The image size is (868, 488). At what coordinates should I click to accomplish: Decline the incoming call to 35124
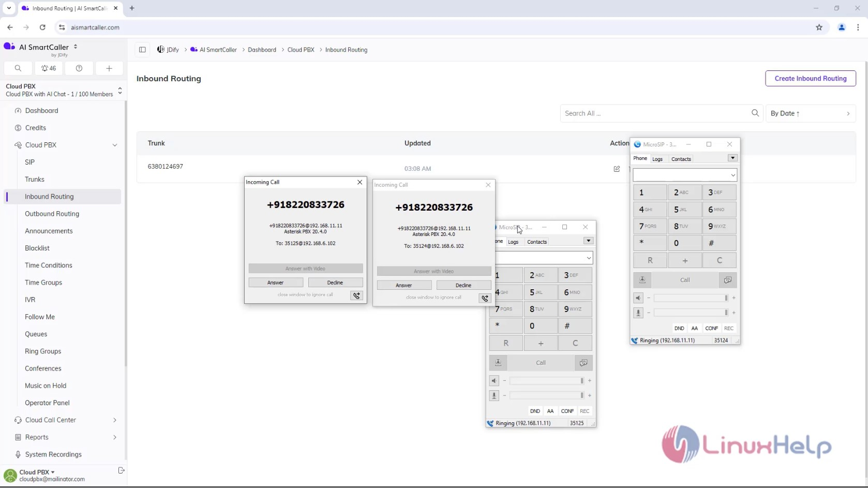[x=463, y=285]
